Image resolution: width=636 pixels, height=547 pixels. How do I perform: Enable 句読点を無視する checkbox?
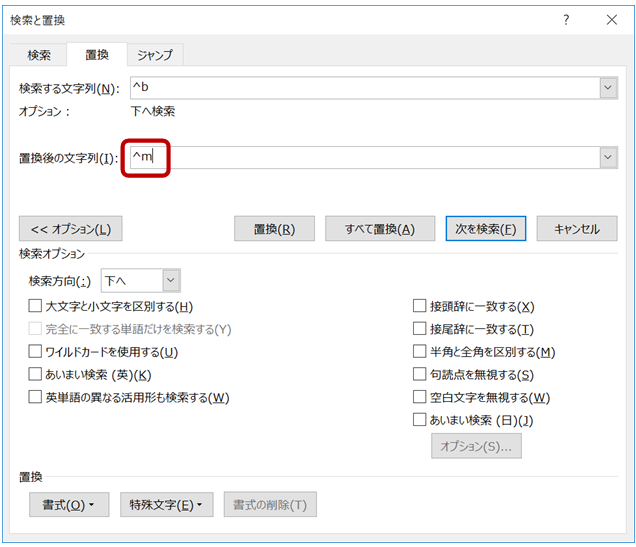click(420, 375)
